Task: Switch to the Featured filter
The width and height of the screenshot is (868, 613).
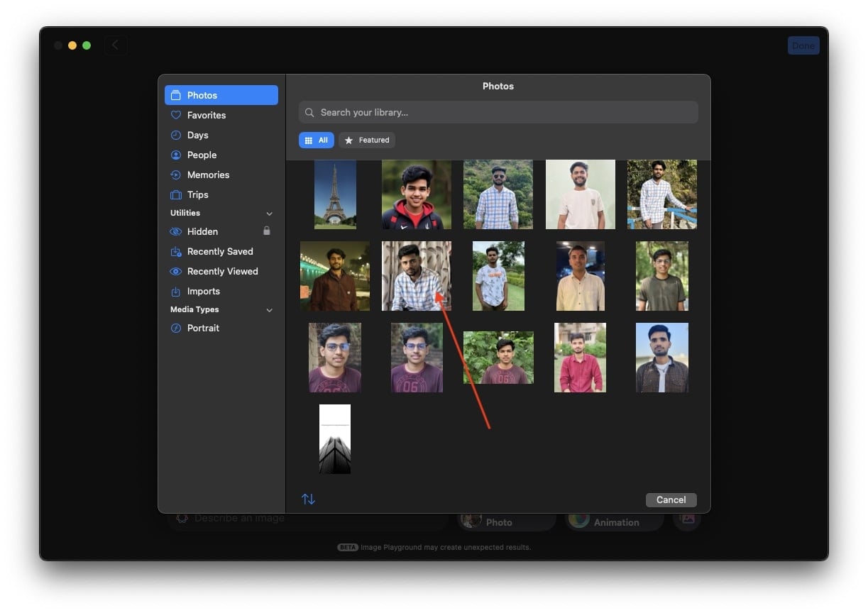Action: pos(367,140)
